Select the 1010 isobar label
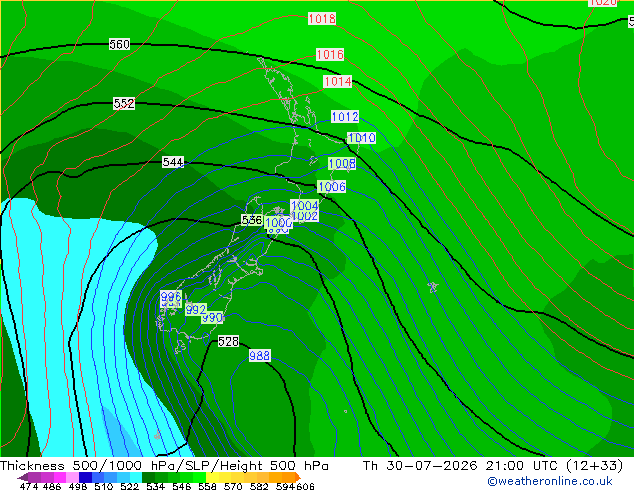 362,138
